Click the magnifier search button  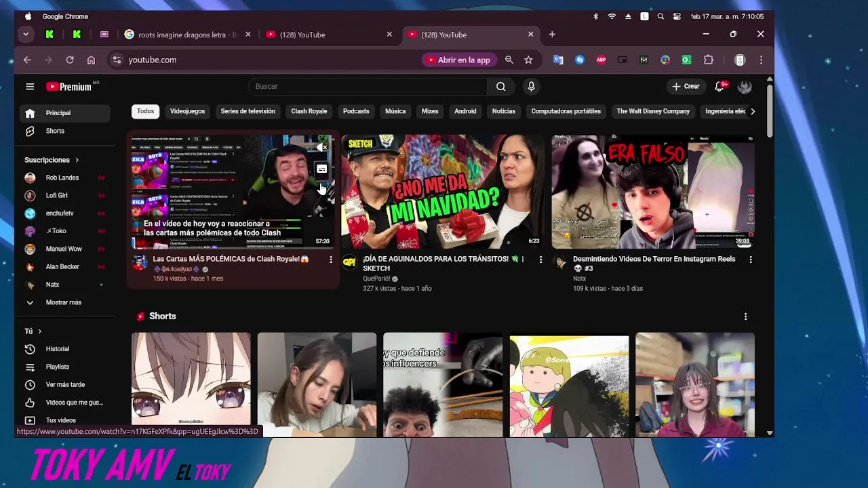[500, 86]
